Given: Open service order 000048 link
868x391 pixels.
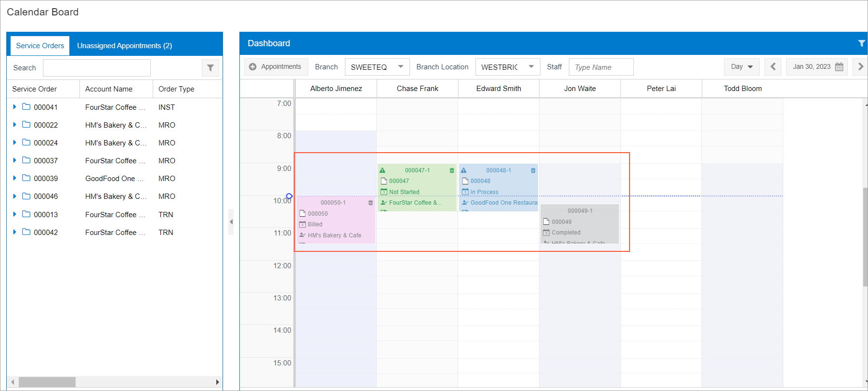Looking at the screenshot, I should pyautogui.click(x=480, y=181).
